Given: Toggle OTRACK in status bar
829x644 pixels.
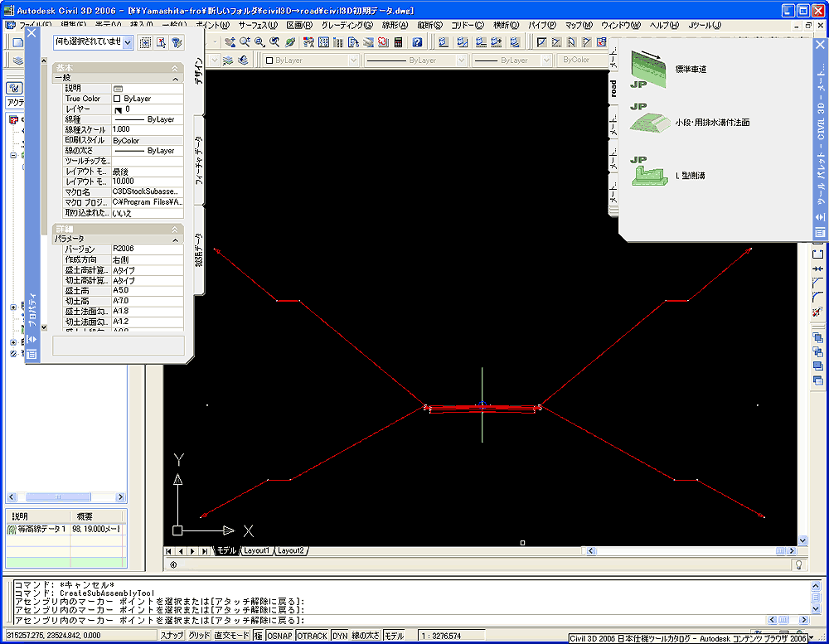Looking at the screenshot, I should (x=312, y=636).
